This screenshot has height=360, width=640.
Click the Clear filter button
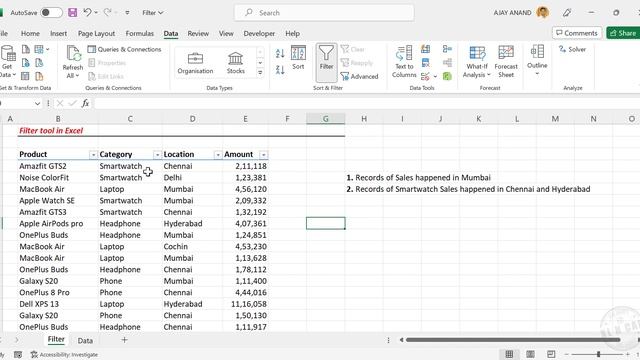coord(353,49)
